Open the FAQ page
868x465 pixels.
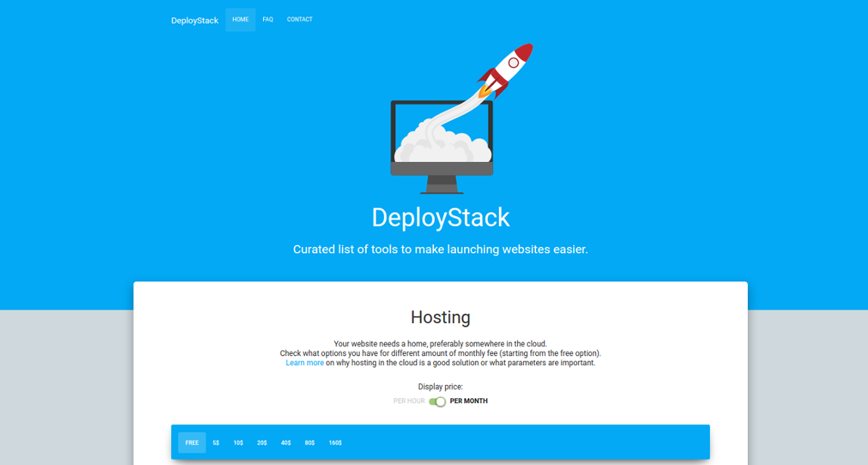click(x=268, y=19)
